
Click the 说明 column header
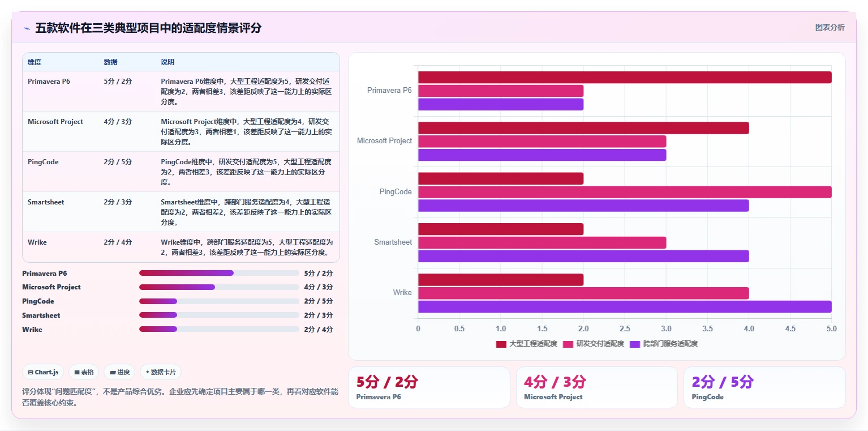coord(167,62)
